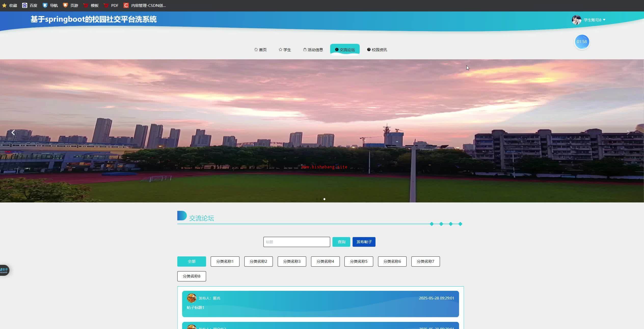Open the 学生 menu item
644x329 pixels.
[285, 50]
